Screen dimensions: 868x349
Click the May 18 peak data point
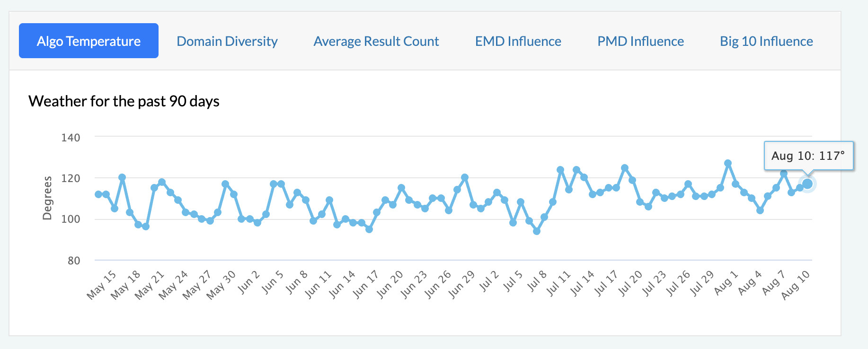pyautogui.click(x=122, y=177)
